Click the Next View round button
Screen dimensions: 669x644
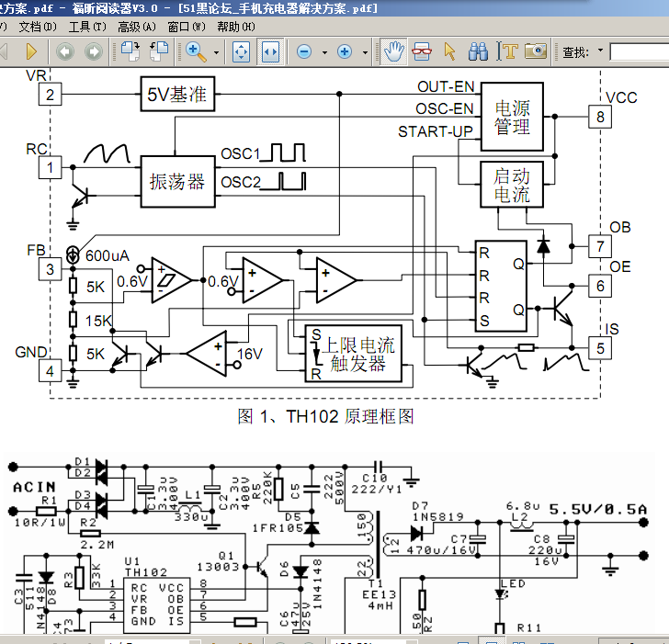tap(94, 52)
